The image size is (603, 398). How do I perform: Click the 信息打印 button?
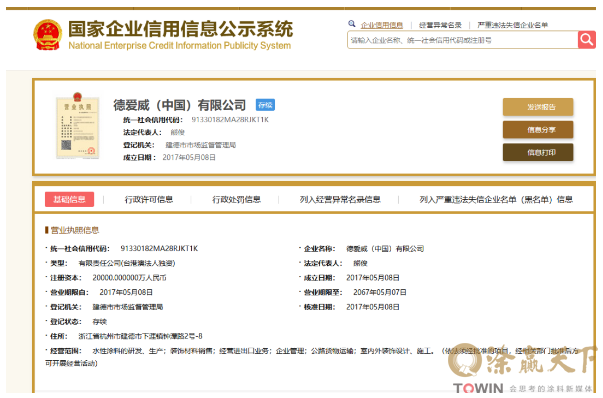[x=538, y=152]
